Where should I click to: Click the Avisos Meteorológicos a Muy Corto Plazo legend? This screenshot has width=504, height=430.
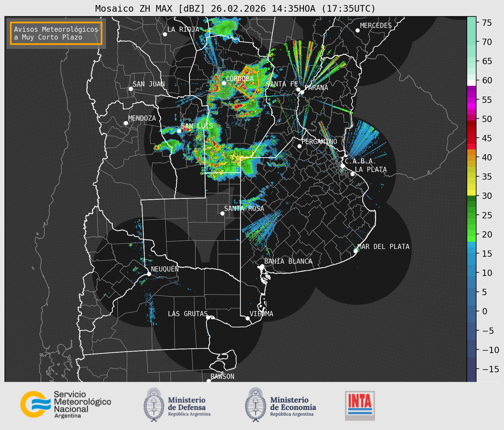(56, 33)
